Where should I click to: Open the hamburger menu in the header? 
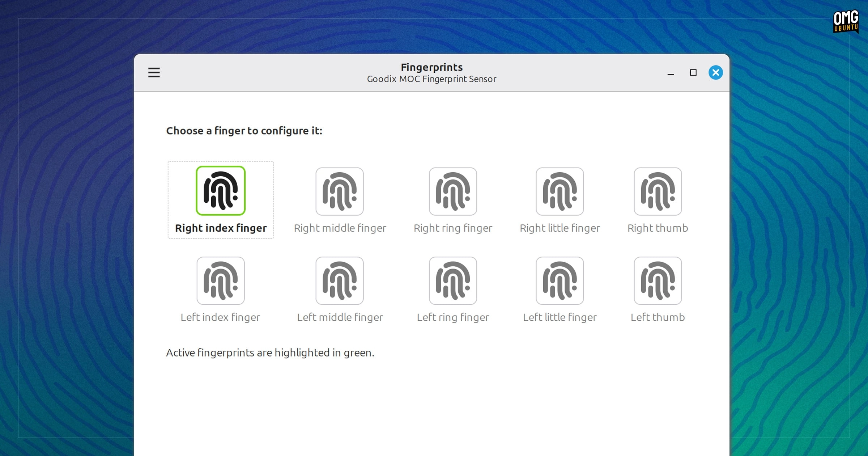(154, 72)
